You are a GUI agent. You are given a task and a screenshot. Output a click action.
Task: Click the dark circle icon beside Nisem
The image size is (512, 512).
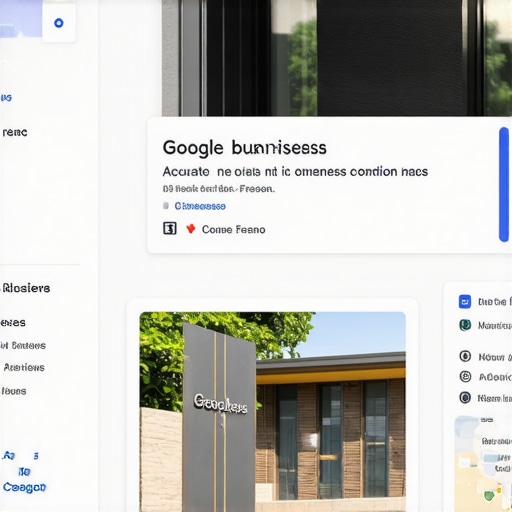click(465, 398)
